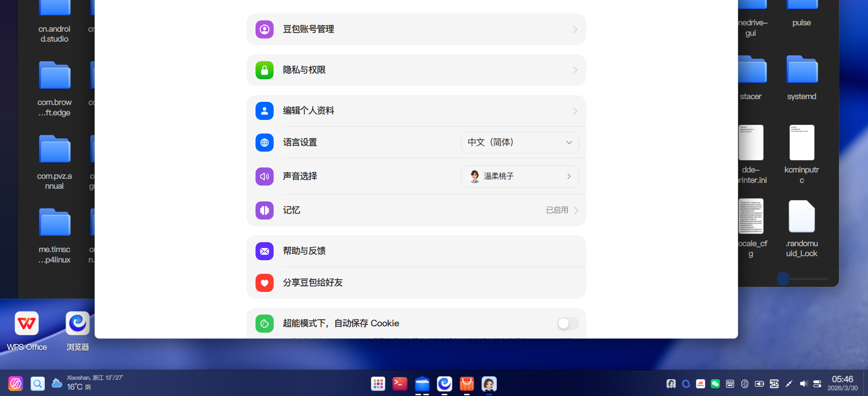
Task: Click the envelope icon for 帮助与反馈
Action: pos(265,251)
